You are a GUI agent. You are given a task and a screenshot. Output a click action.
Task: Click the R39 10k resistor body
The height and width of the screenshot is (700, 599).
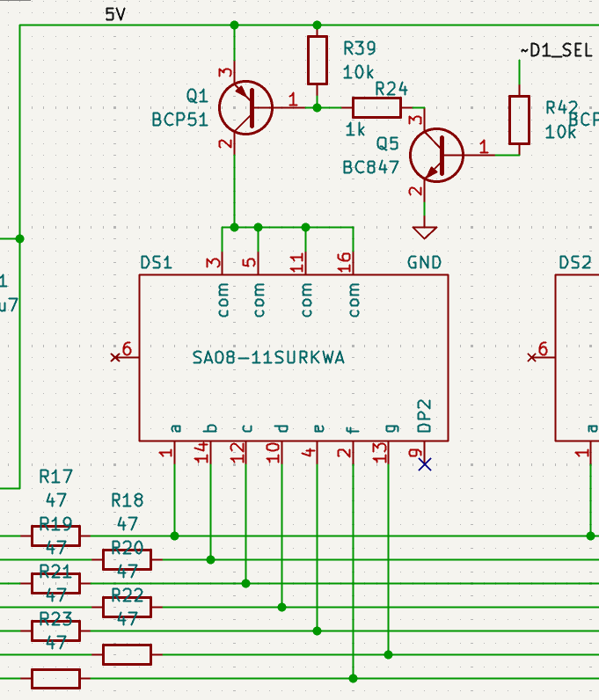[x=318, y=60]
